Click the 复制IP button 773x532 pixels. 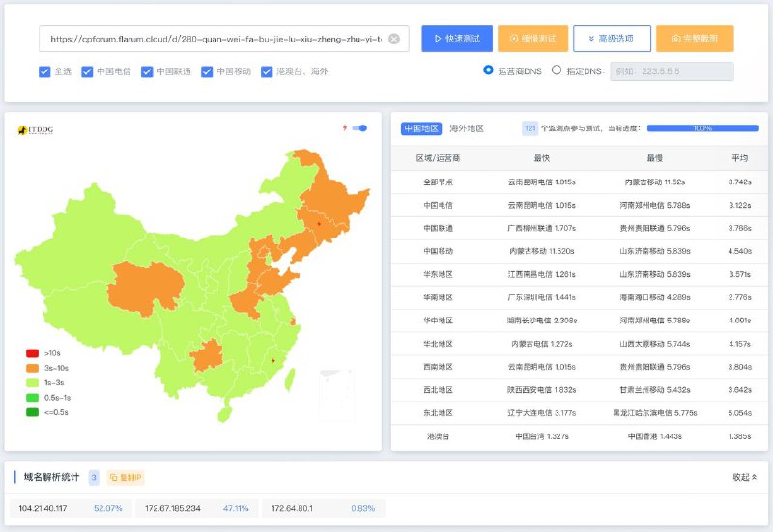[x=126, y=477]
